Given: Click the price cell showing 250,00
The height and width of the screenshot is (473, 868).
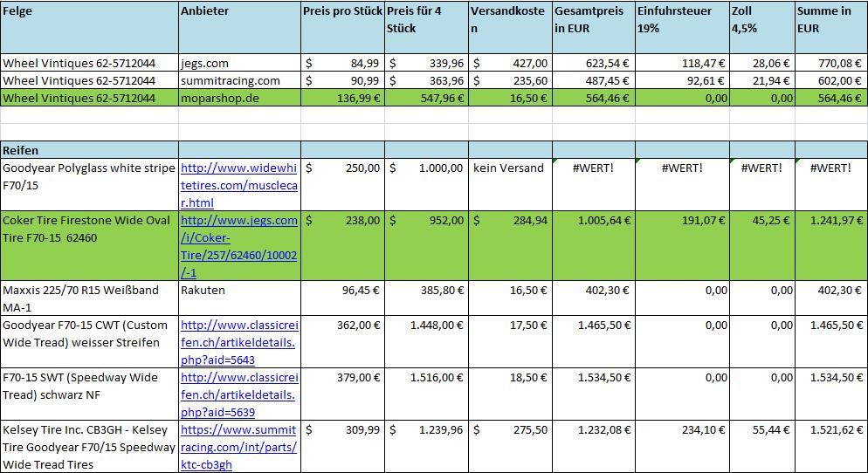Looking at the screenshot, I should click(342, 185).
